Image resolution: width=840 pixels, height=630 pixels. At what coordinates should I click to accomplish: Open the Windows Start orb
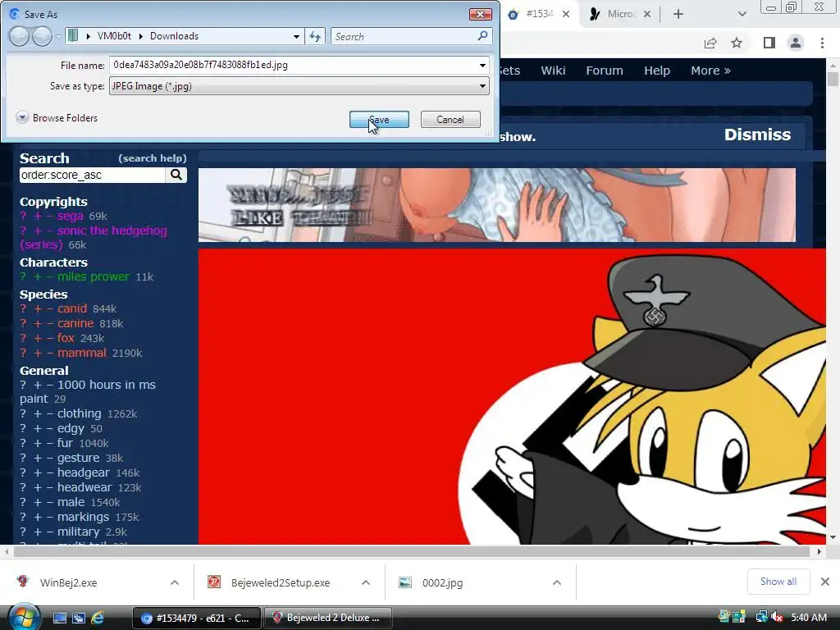pos(24,617)
